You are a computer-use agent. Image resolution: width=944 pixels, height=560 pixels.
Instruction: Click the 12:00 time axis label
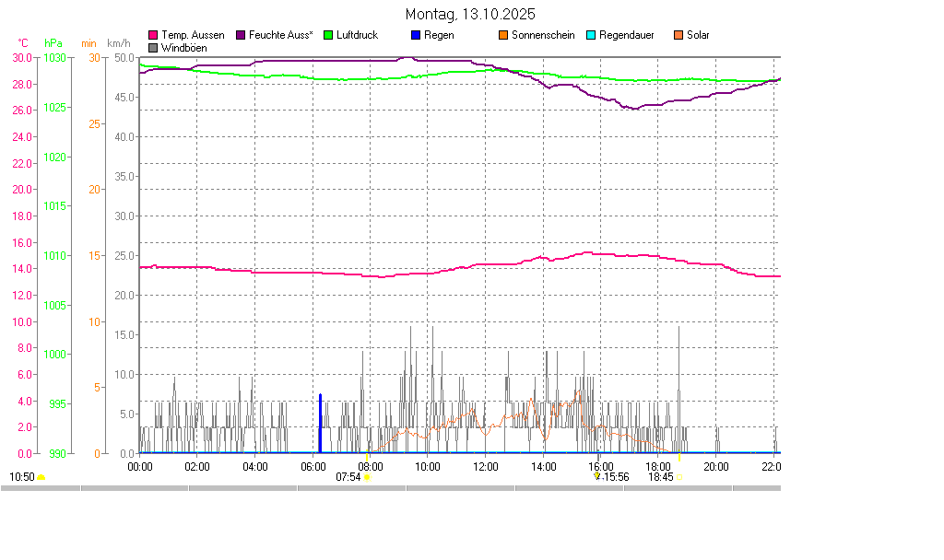click(485, 466)
